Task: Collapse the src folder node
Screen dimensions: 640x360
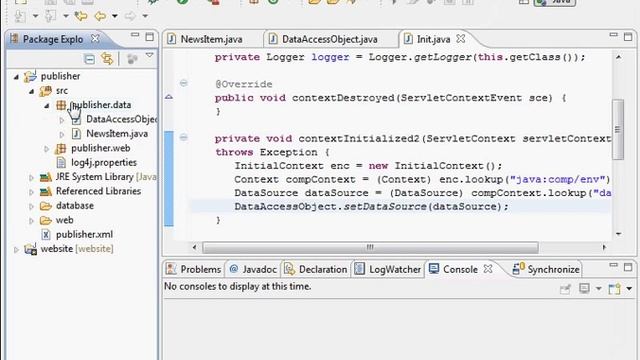Action: [31, 91]
